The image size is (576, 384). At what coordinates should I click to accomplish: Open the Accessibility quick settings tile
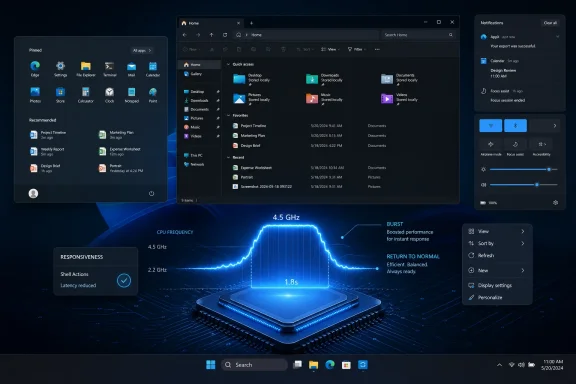coord(541,144)
